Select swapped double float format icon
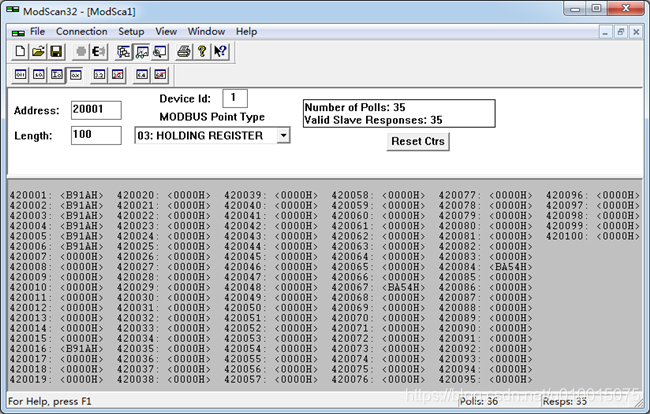Screen dimensions: 650x414 (160, 75)
